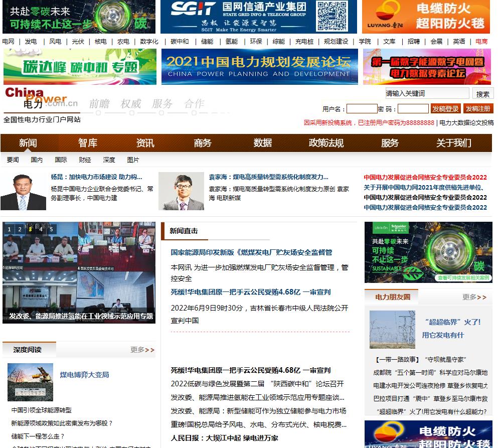
Task: Focus the 用户名 input field
Action: tap(362, 109)
